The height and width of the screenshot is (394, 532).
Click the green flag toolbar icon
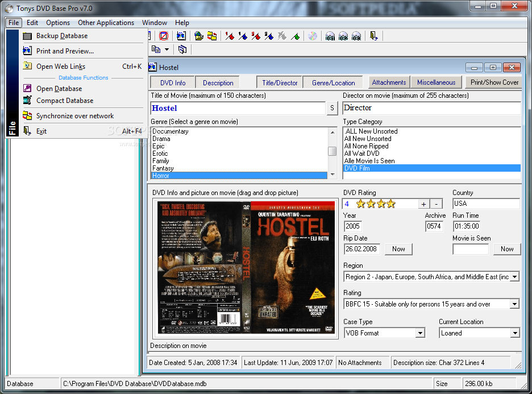[295, 36]
